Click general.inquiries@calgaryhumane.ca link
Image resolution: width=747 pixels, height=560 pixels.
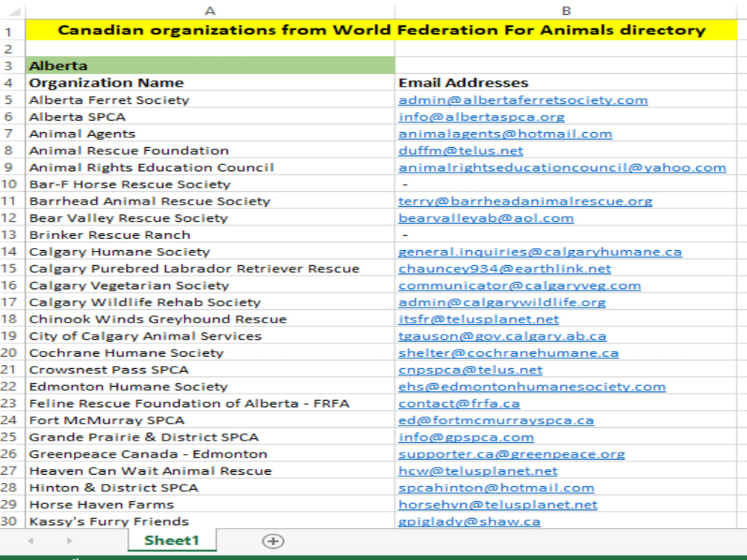[x=540, y=252]
